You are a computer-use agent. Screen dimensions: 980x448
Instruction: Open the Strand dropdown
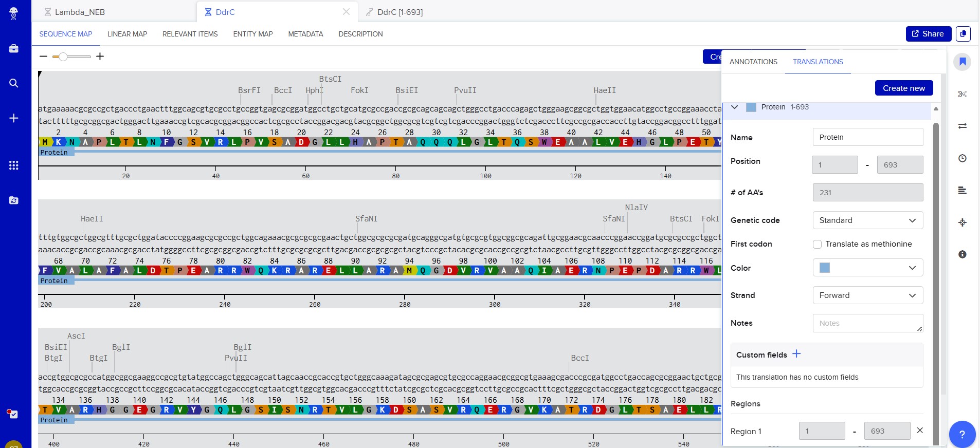[x=867, y=295]
